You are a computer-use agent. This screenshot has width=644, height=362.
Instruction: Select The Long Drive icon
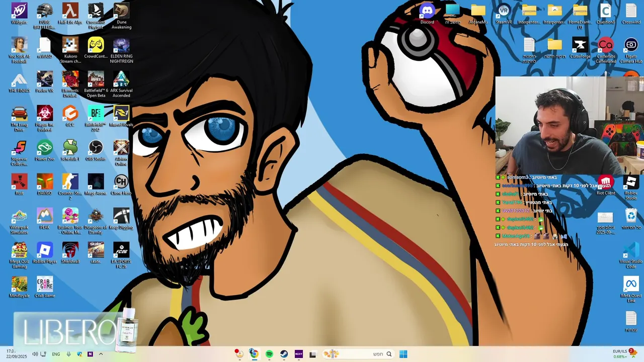pyautogui.click(x=19, y=119)
